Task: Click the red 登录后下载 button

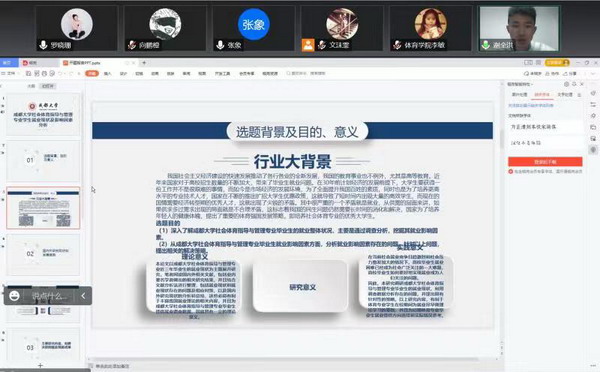Action: 545,162
